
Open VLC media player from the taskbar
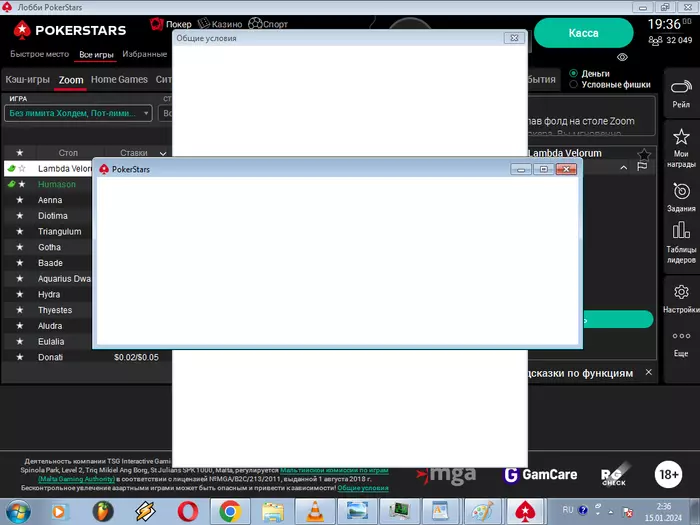(315, 512)
